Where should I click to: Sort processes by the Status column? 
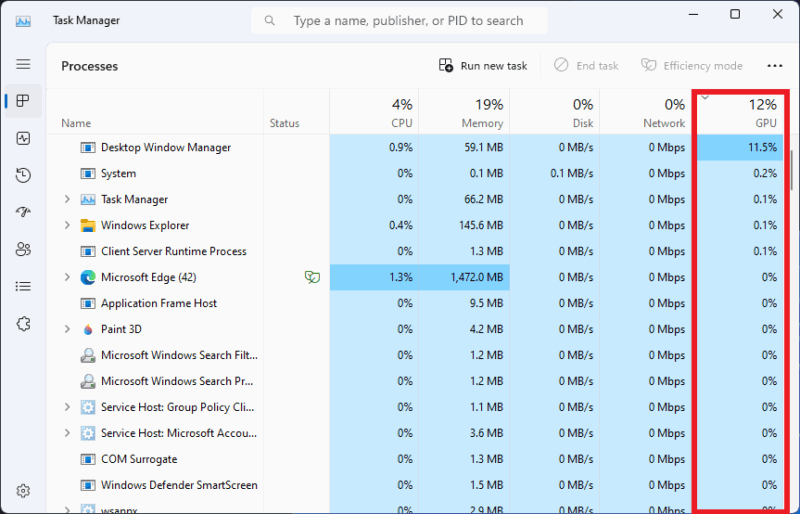point(296,112)
